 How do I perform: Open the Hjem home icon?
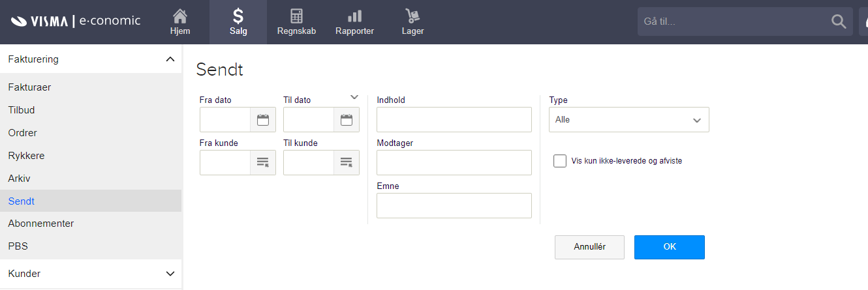(179, 17)
